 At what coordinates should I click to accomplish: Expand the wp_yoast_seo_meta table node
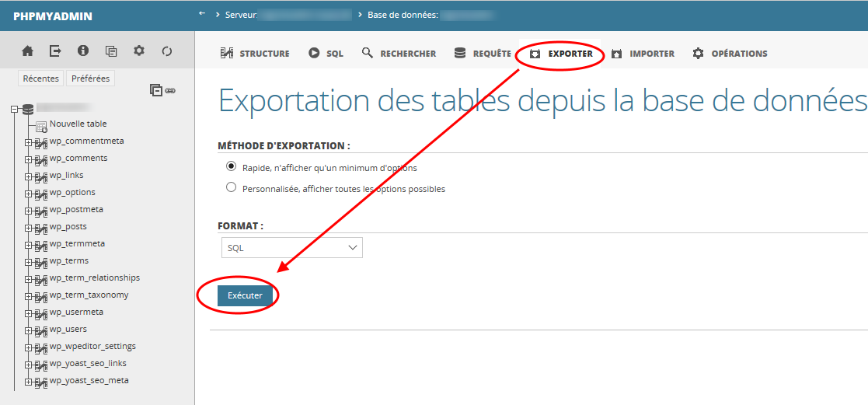pos(28,383)
